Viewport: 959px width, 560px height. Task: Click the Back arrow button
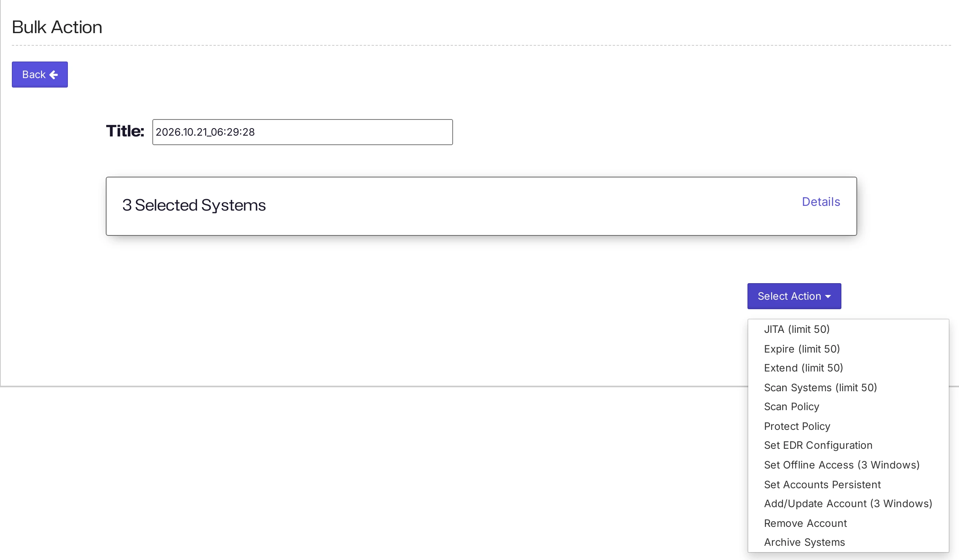click(40, 75)
